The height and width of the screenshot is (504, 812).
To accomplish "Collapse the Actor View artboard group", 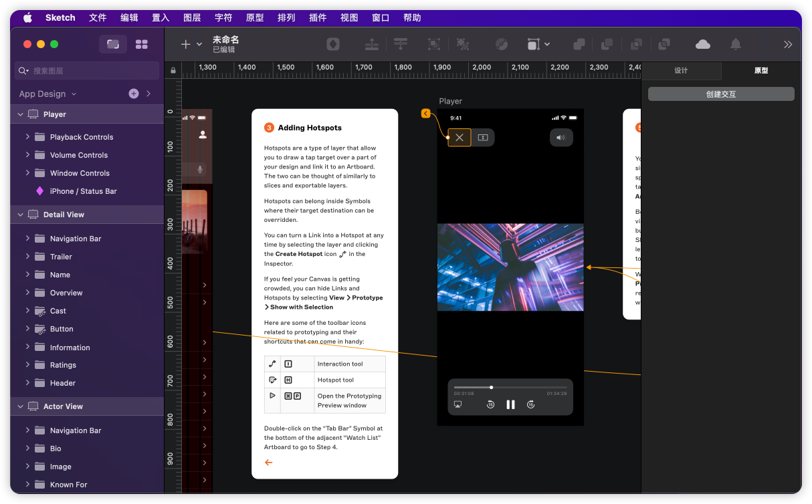I will tap(19, 406).
